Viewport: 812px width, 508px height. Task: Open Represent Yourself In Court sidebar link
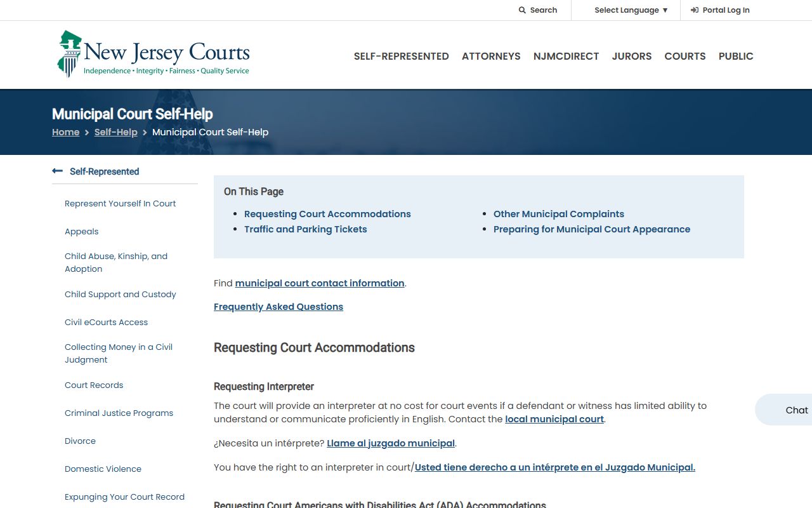tap(121, 204)
